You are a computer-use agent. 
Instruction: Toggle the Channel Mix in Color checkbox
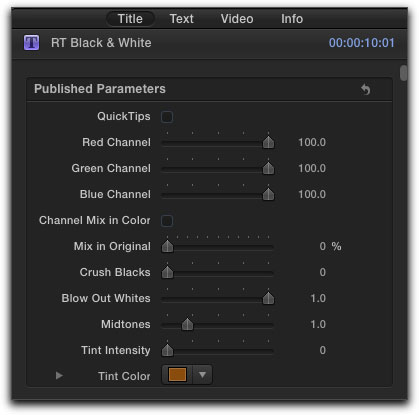(x=167, y=221)
